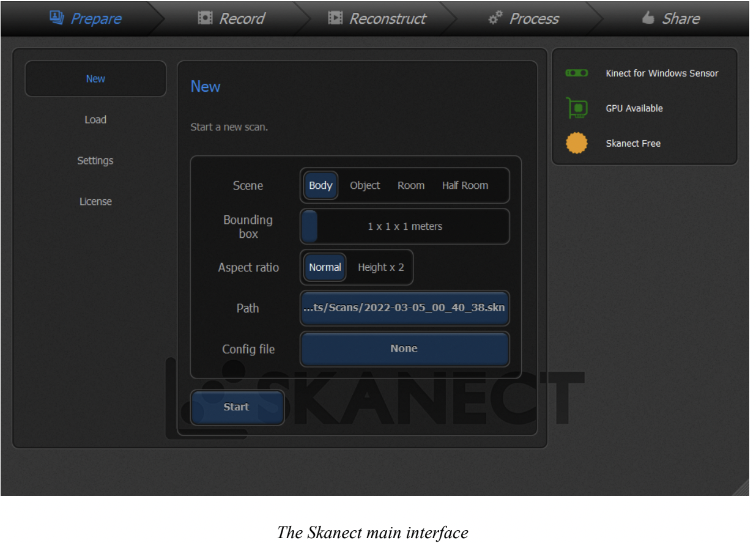Click the green GPU Available icon
This screenshot has width=756, height=543.
coord(576,108)
